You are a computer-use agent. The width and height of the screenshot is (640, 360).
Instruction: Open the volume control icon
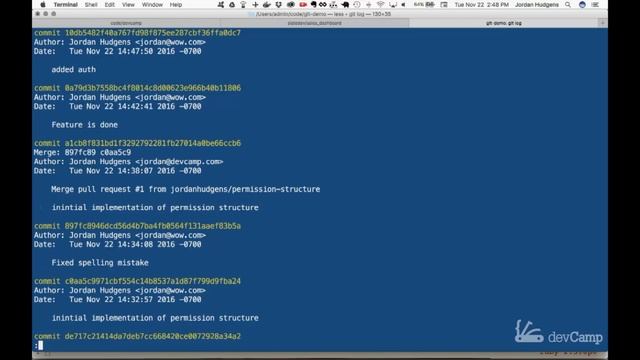coord(403,4)
